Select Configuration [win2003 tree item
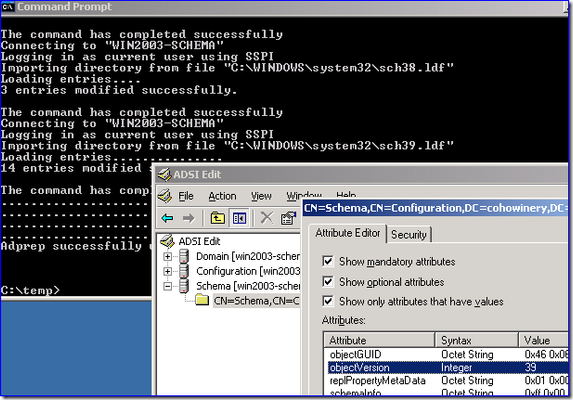The image size is (573, 400). [248, 271]
